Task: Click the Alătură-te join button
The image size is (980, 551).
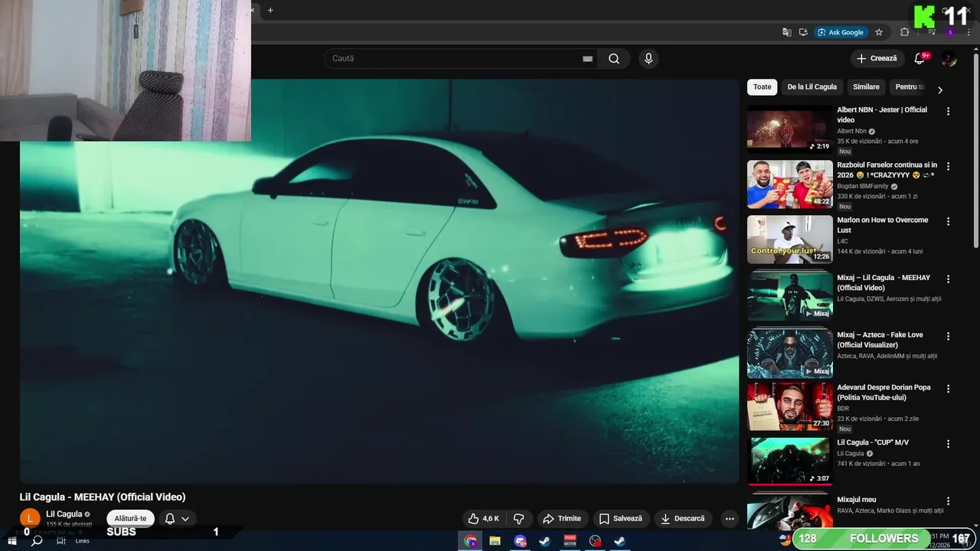Action: tap(130, 519)
